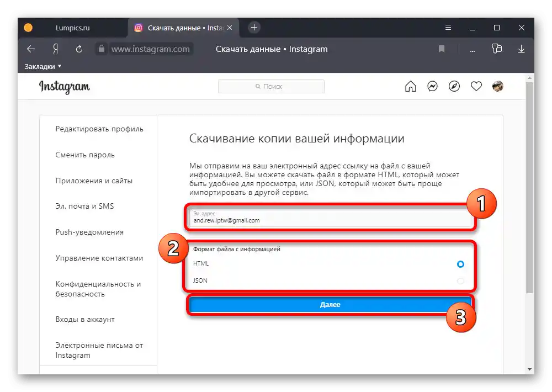This screenshot has height=392, width=552.
Task: Open Входы в аккаунт section
Action: click(85, 320)
